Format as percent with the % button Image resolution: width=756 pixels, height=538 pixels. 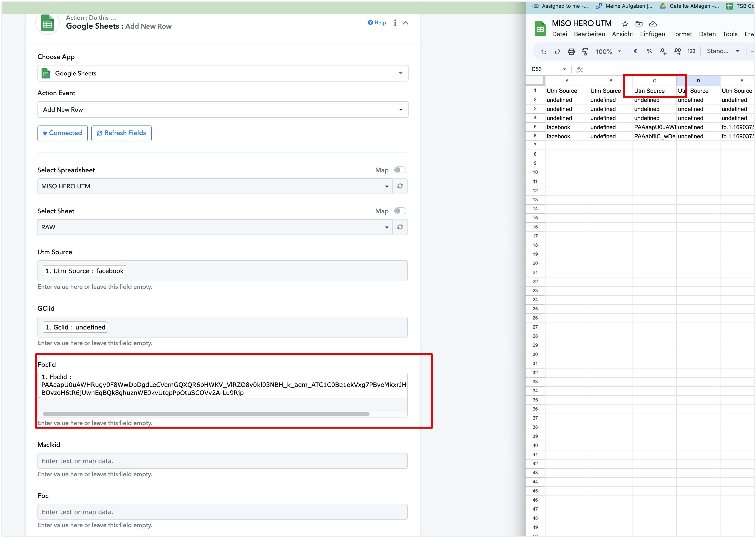649,51
